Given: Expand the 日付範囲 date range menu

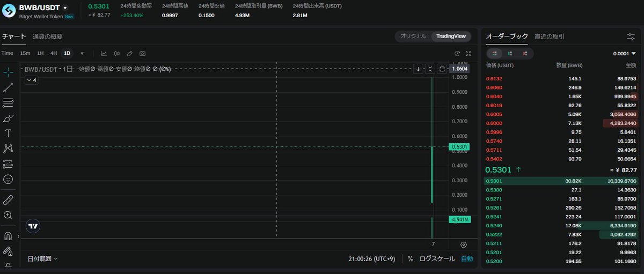Looking at the screenshot, I should click(x=43, y=258).
